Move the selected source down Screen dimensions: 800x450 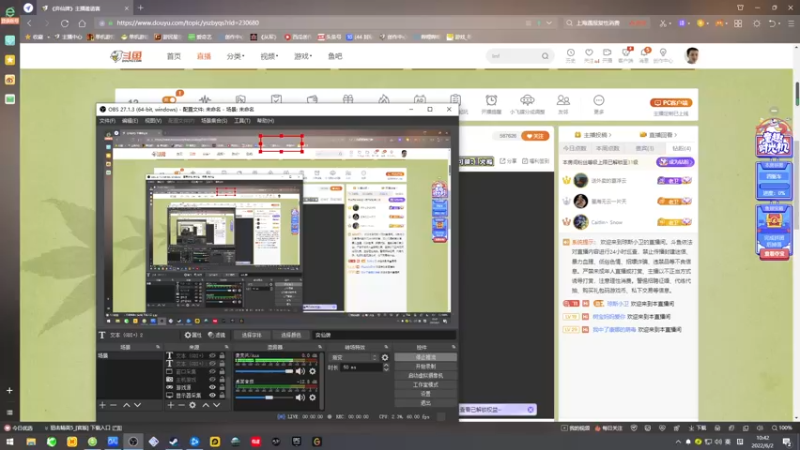point(217,405)
